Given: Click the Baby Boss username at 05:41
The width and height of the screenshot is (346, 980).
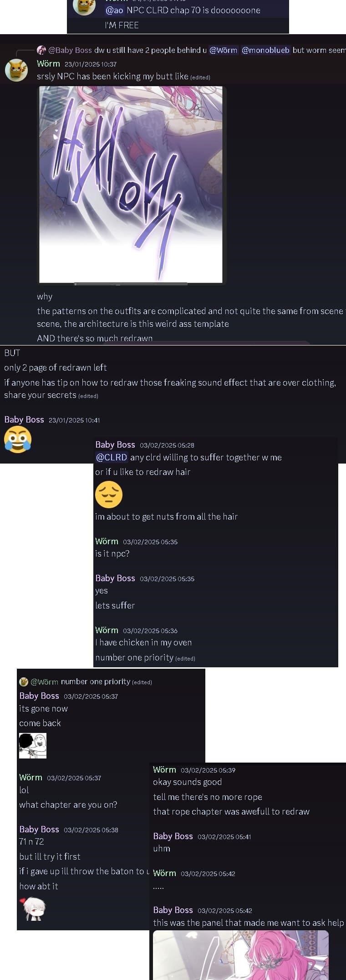Looking at the screenshot, I should (x=173, y=836).
